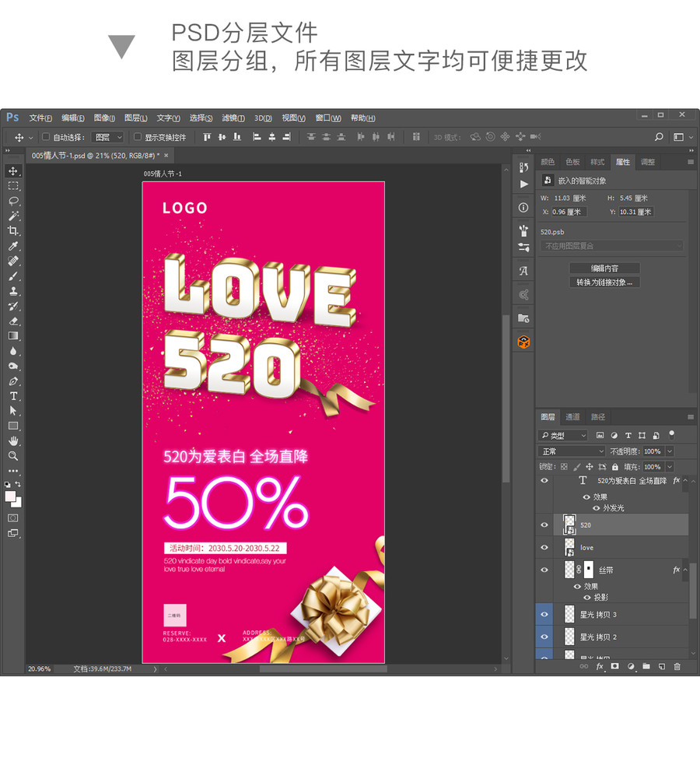The image size is (700, 758).
Task: Open the 不透明度 slider dropdown arrow
Action: coord(670,451)
